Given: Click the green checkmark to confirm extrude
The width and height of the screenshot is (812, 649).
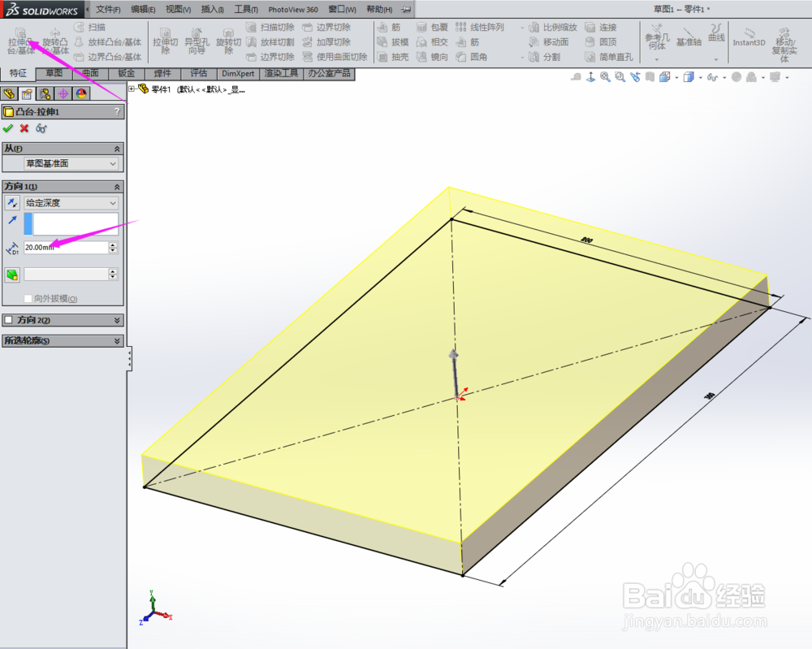Looking at the screenshot, I should pyautogui.click(x=8, y=128).
